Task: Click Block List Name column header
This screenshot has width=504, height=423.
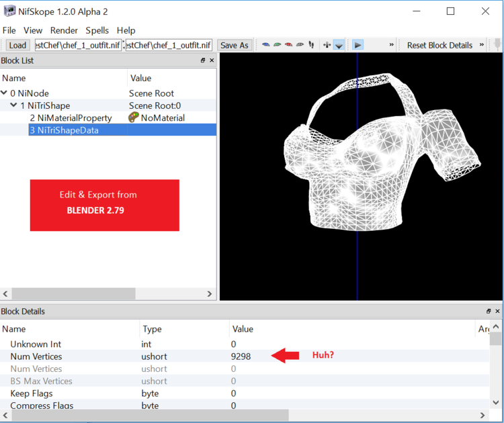Action: (x=64, y=78)
